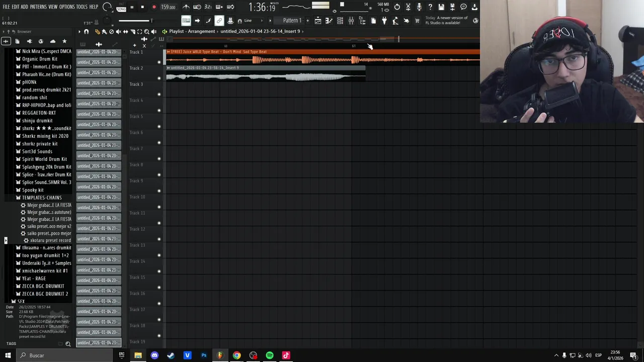
Task: Open the browser cloud tab
Action: pyautogui.click(x=53, y=41)
